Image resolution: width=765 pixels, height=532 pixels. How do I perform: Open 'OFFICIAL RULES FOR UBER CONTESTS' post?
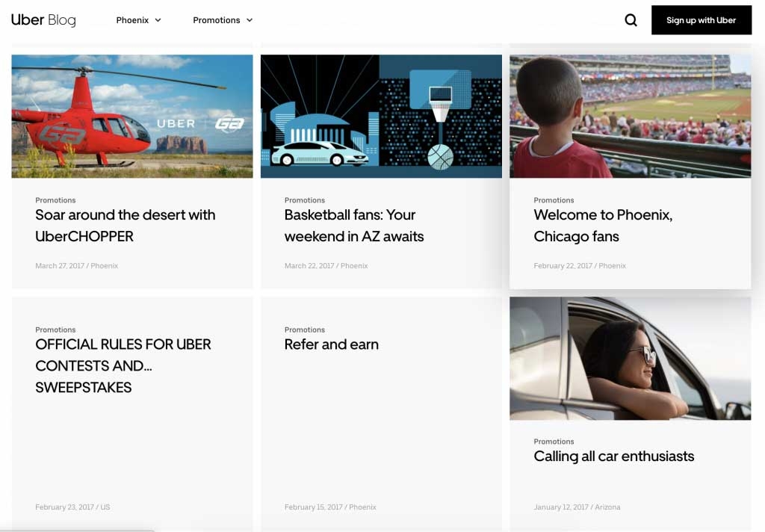point(123,365)
